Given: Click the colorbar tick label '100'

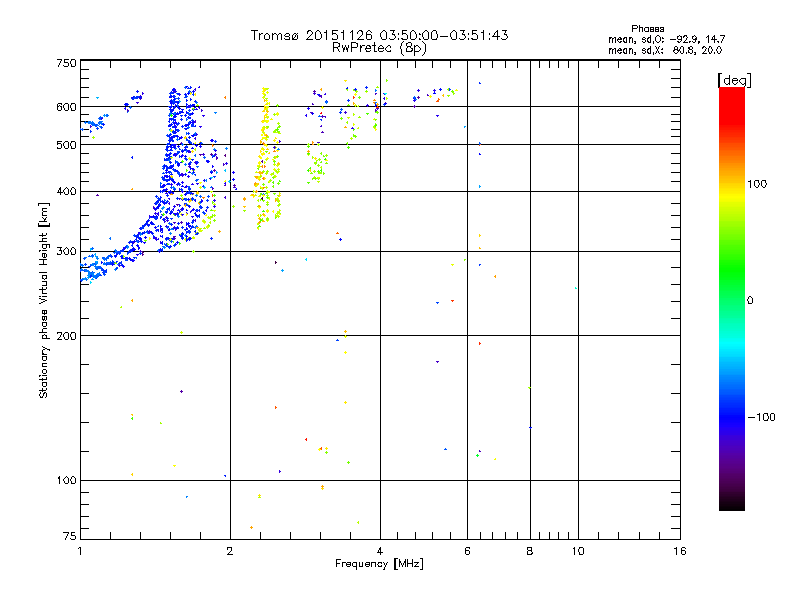Looking at the screenshot, I should coord(757,184).
